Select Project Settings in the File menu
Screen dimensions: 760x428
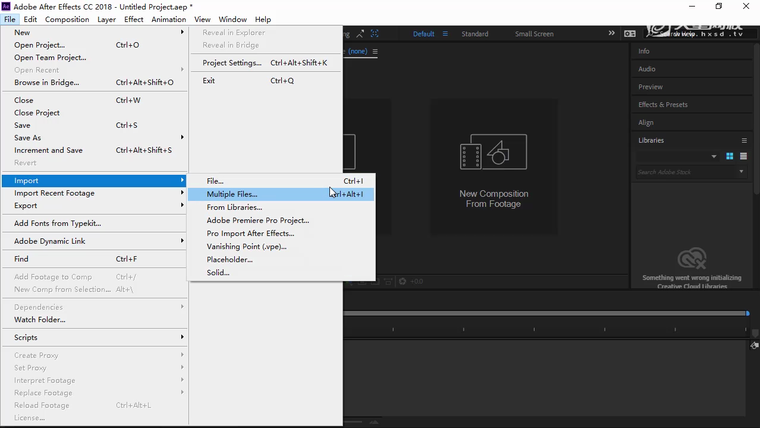(x=232, y=63)
